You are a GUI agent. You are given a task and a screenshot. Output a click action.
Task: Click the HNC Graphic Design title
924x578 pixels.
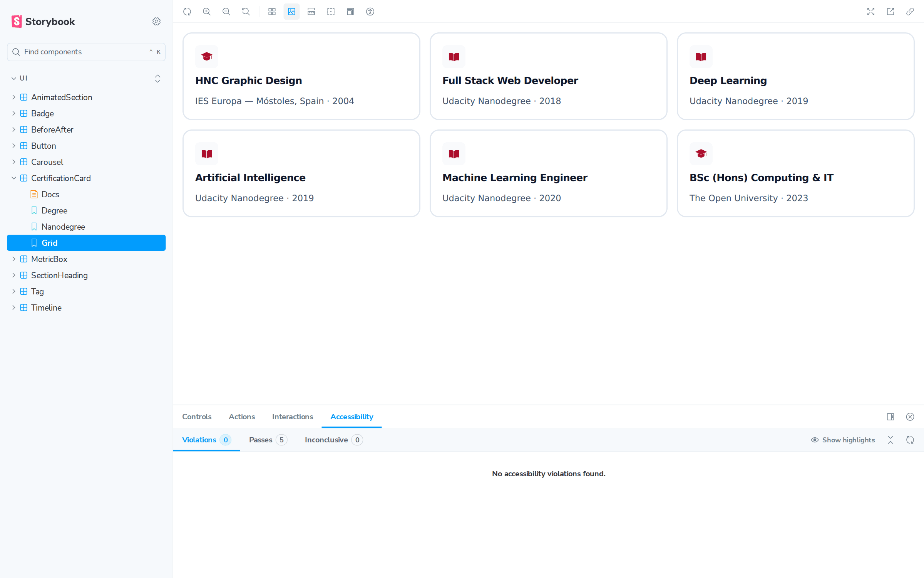249,80
